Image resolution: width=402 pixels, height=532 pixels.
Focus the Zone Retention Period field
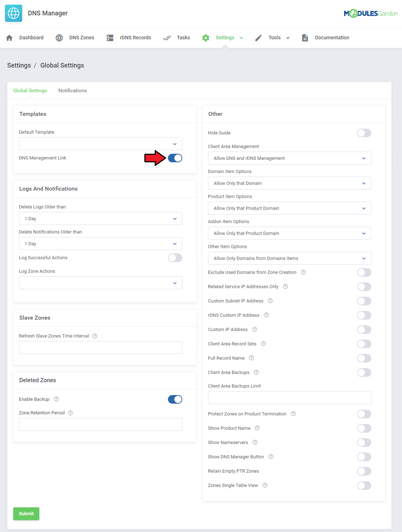tap(100, 424)
